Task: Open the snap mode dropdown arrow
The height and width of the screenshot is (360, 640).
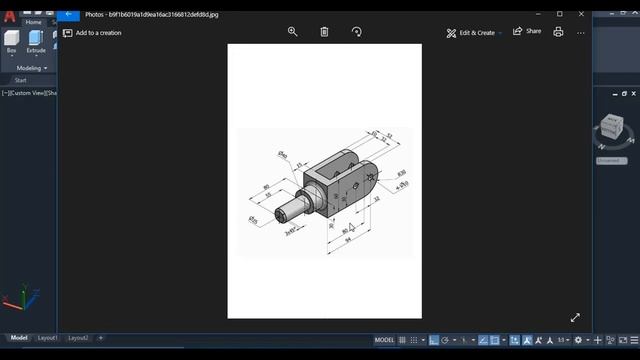Action: point(423,340)
